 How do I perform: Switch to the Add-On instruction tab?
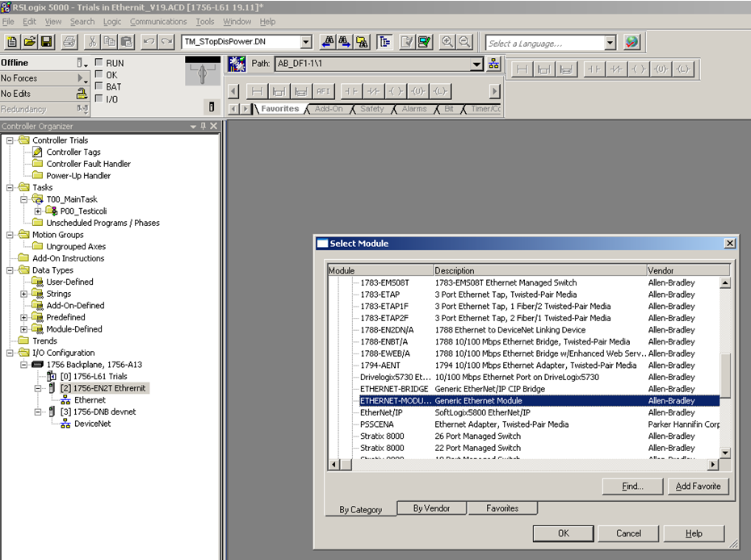329,109
